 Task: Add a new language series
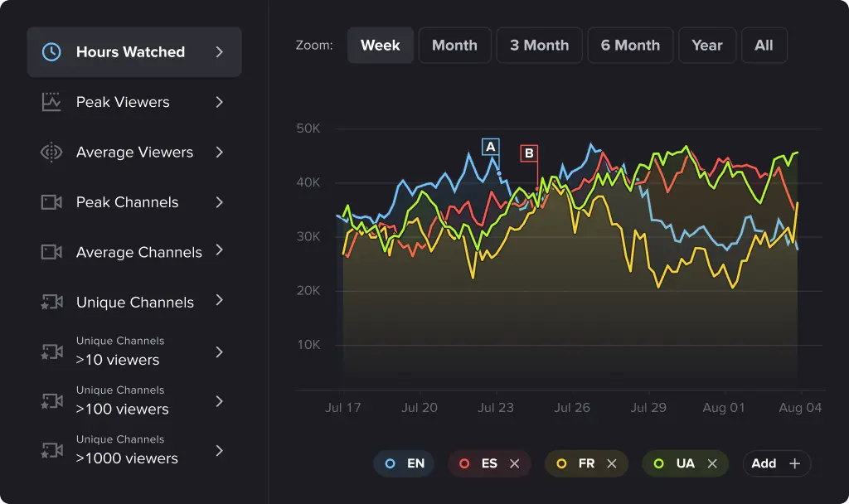pos(776,463)
